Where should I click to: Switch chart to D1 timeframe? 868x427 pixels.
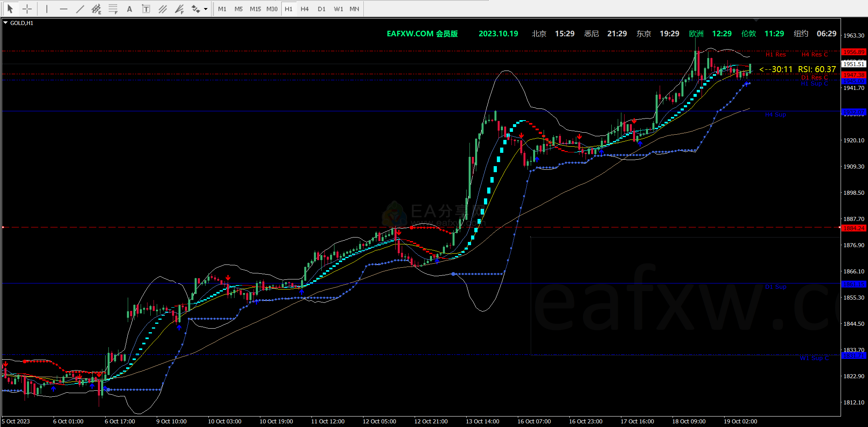coord(321,9)
